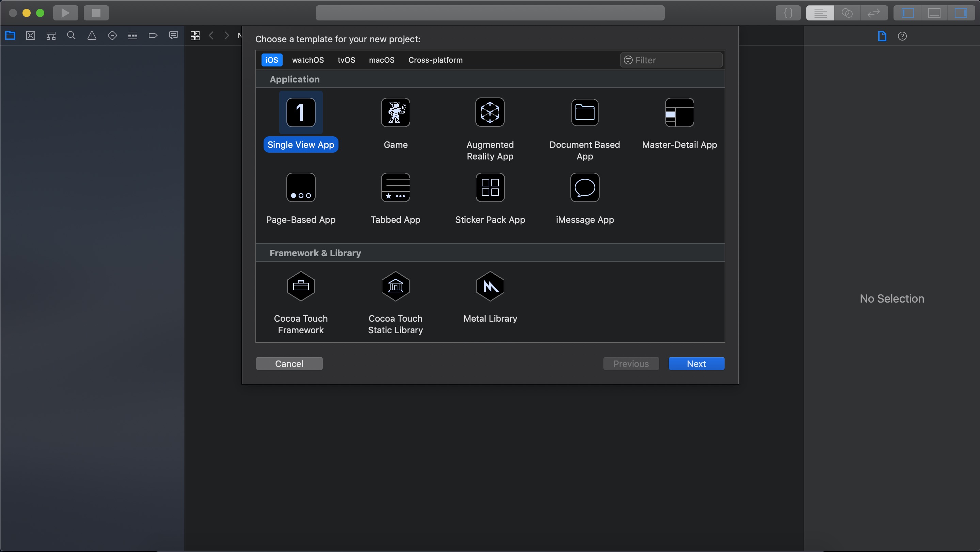The height and width of the screenshot is (552, 980).
Task: Click the Run play button
Action: click(65, 13)
